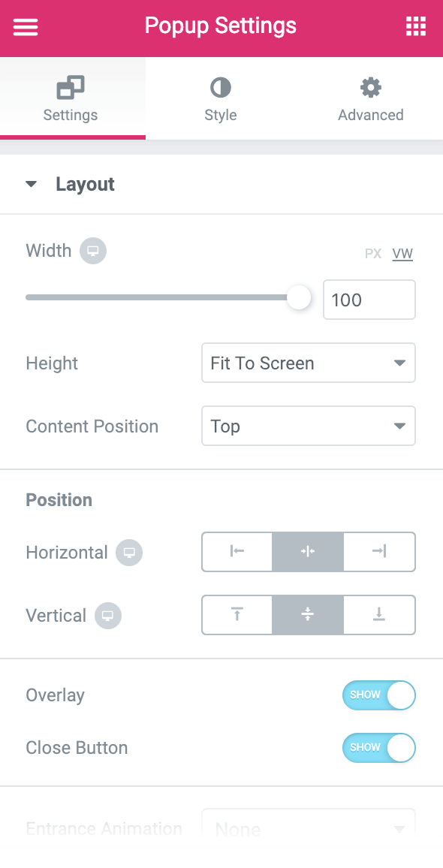
Task: Switch to the Advanced tab
Action: coord(370,98)
